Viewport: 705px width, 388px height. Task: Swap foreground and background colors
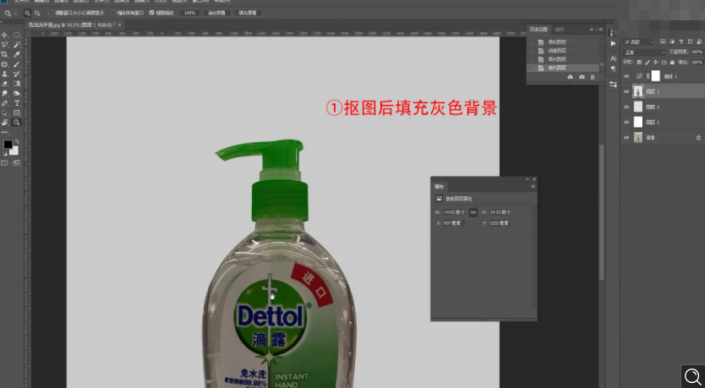(17, 141)
